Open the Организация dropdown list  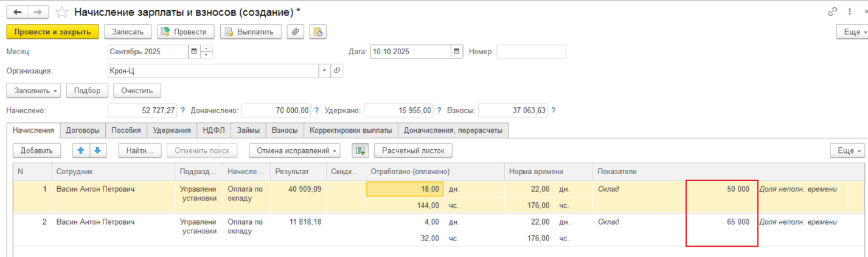tap(325, 71)
